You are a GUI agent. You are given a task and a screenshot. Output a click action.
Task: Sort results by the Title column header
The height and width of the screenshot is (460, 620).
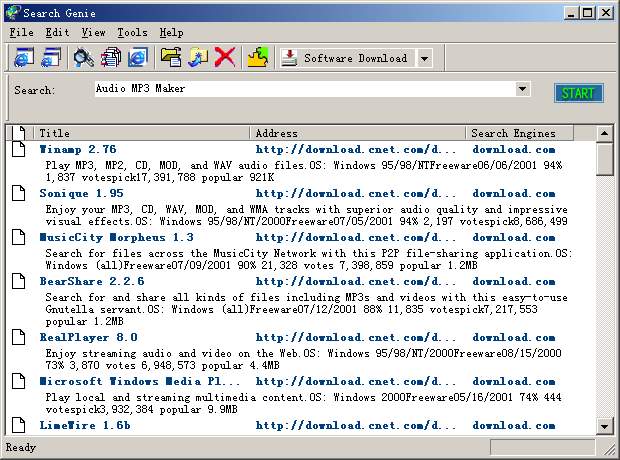click(142, 133)
